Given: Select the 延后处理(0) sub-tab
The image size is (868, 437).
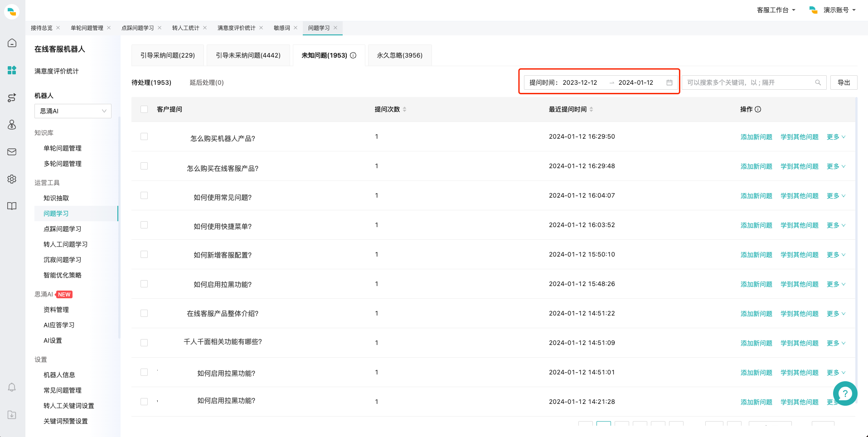Looking at the screenshot, I should [x=207, y=83].
